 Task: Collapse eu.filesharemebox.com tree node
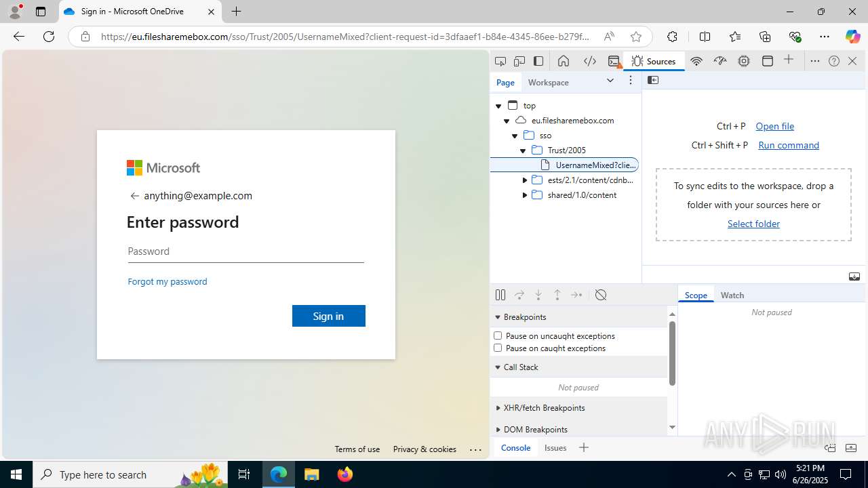tap(507, 121)
